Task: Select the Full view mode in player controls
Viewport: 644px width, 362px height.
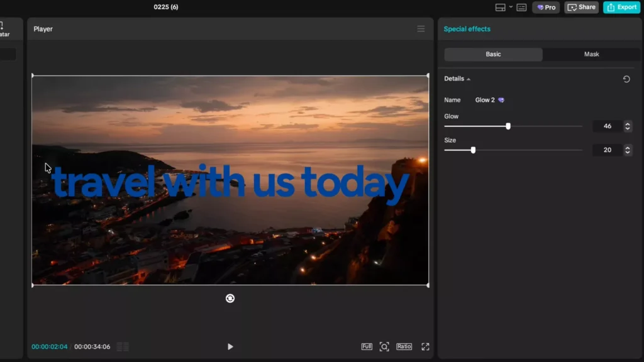Action: tap(365, 346)
